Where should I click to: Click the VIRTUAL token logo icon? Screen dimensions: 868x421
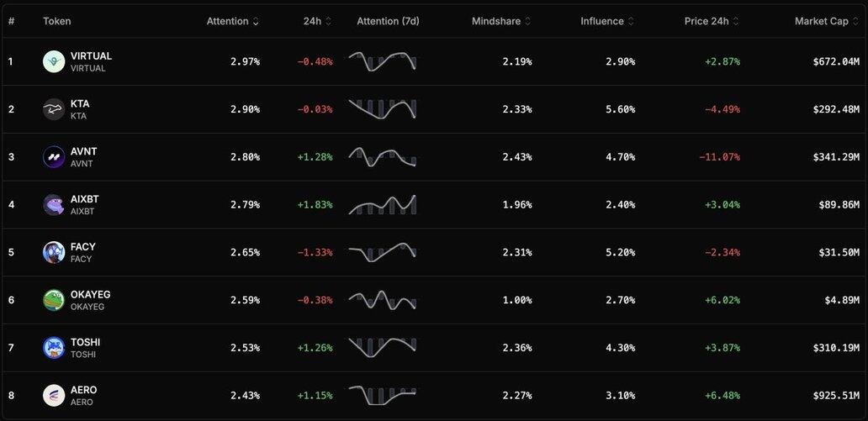point(54,61)
